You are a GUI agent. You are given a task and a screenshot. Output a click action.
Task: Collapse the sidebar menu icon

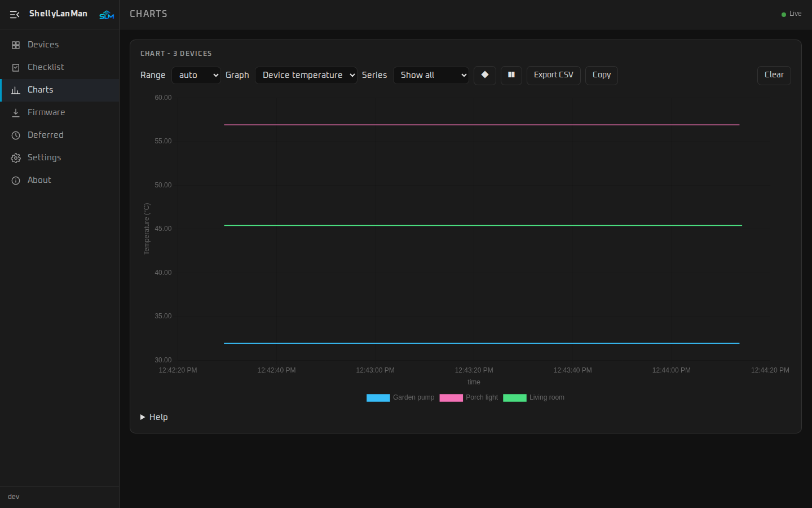[15, 14]
